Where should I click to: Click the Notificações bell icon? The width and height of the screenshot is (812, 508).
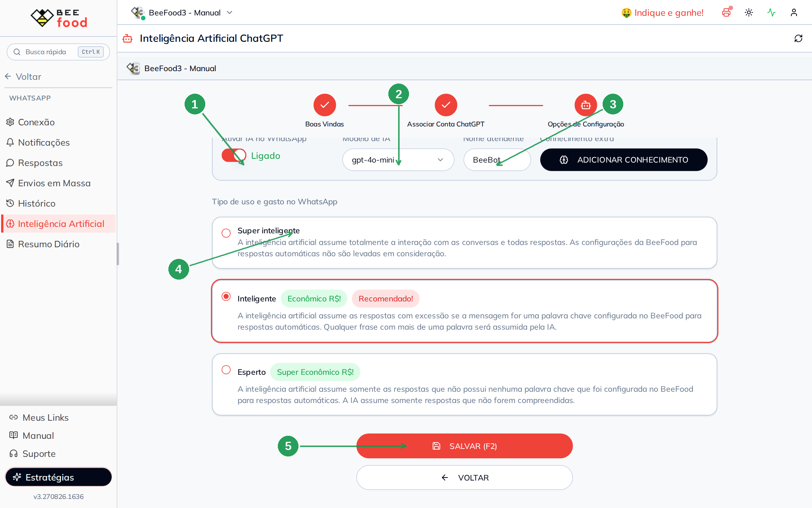[x=10, y=142]
